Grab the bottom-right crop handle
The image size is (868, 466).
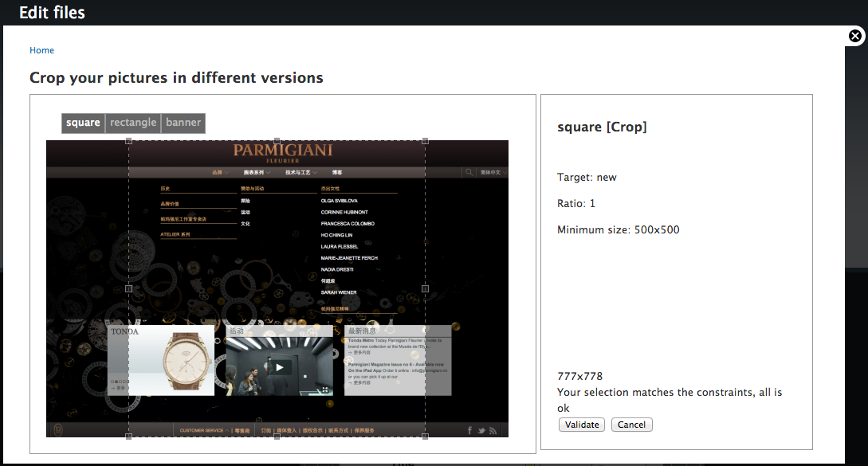pos(425,437)
